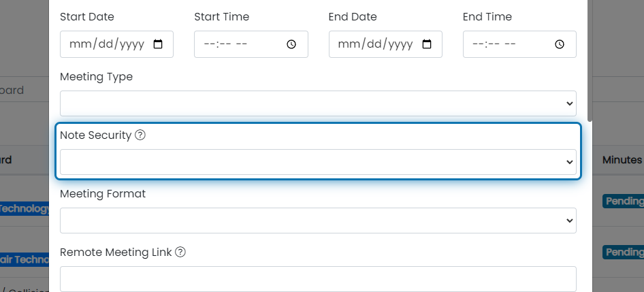Click the lower Pending status badge
This screenshot has width=644, height=292.
(623, 252)
